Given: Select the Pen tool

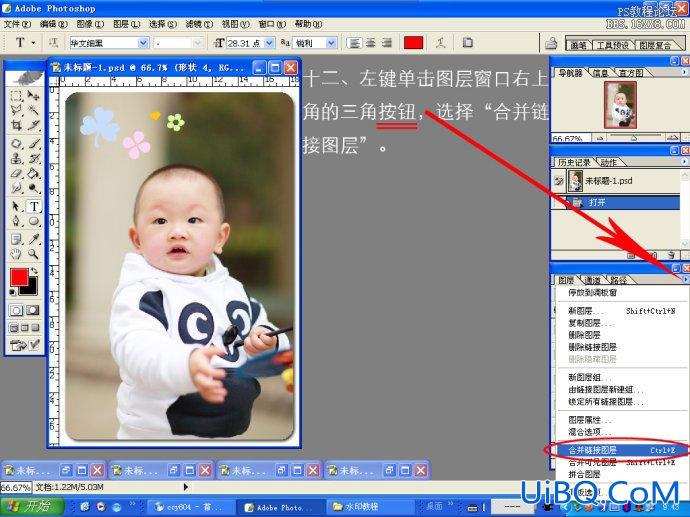Looking at the screenshot, I should tap(16, 221).
